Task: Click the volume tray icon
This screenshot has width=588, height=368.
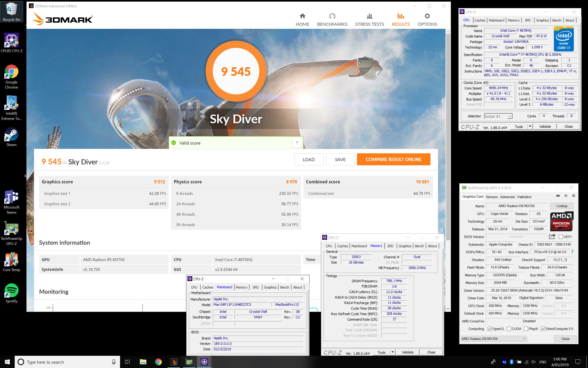Action: click(x=533, y=362)
